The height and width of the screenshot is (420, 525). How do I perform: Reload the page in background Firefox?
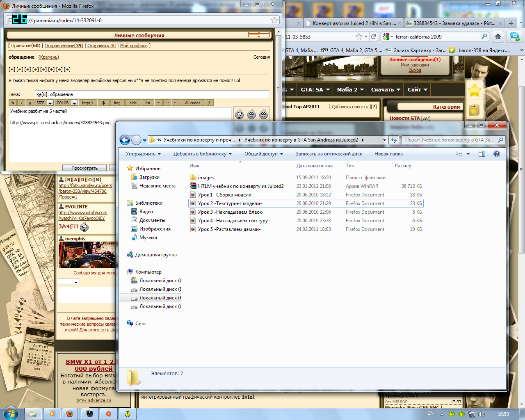pos(374,37)
